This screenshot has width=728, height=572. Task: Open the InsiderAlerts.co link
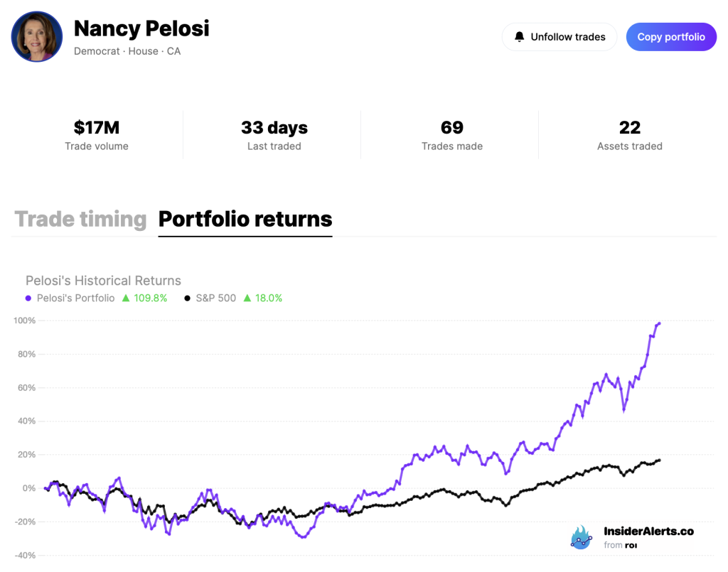(649, 531)
